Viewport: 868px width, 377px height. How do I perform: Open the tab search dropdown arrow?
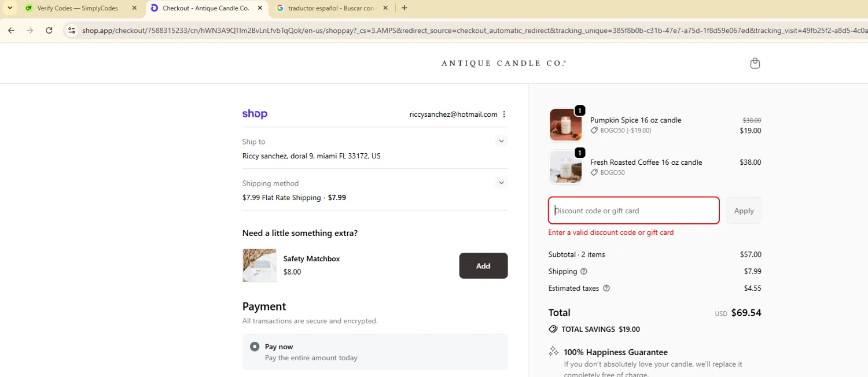pos(10,8)
